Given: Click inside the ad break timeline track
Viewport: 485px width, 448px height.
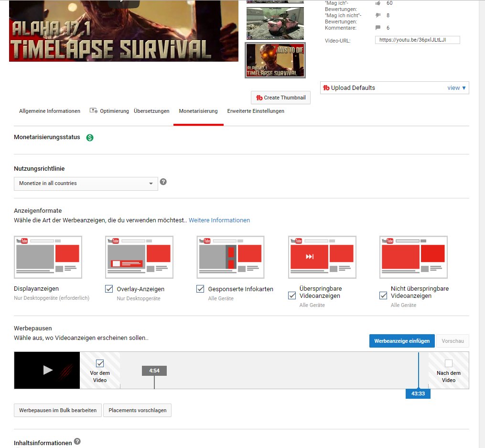Looking at the screenshot, I should click(274, 370).
